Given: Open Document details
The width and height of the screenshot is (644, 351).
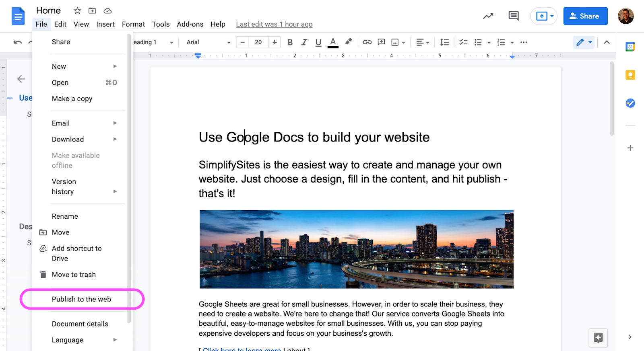Looking at the screenshot, I should click(x=80, y=324).
